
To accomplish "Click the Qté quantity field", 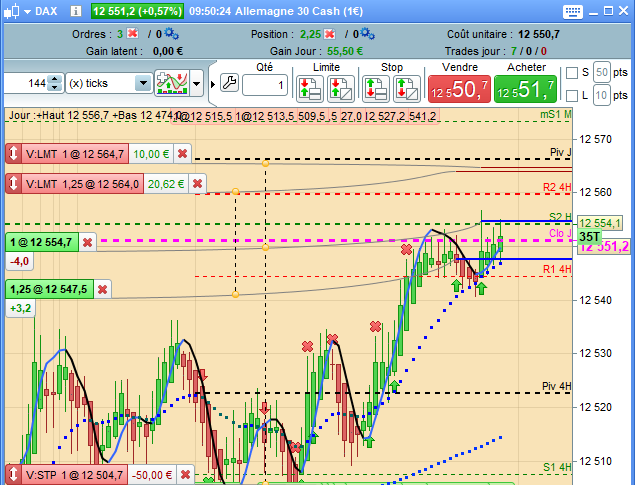I will tap(265, 85).
